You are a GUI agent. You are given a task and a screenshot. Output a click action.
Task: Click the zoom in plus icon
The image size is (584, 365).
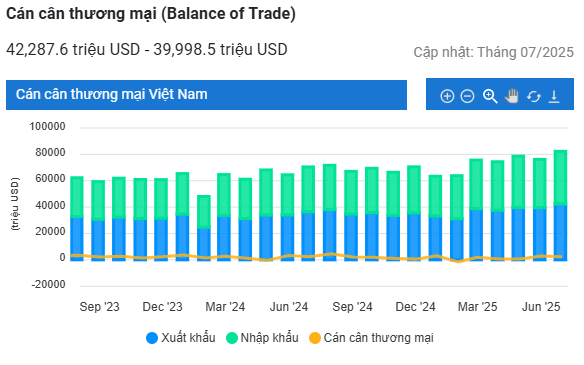pyautogui.click(x=447, y=96)
